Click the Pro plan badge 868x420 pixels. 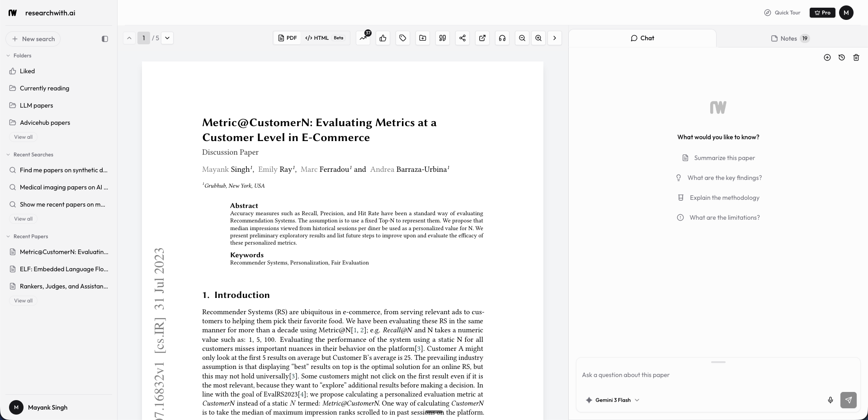tap(822, 13)
